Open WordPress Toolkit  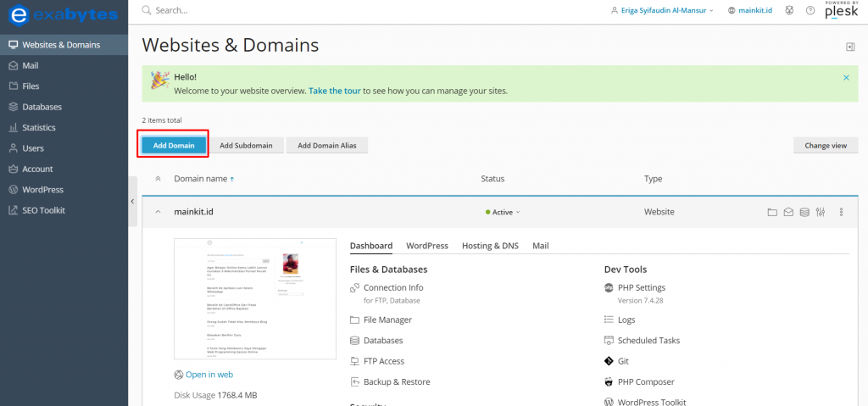(652, 402)
